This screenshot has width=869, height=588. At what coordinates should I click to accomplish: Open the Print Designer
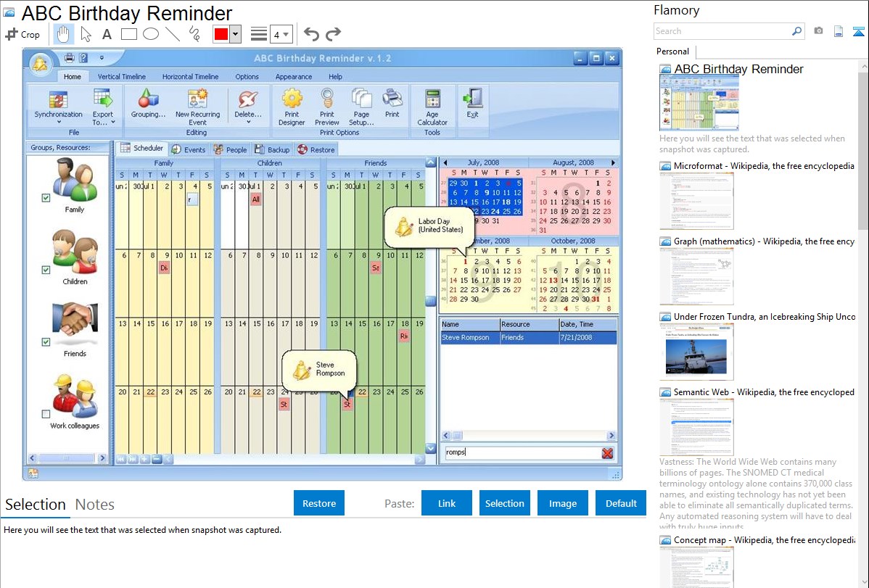292,107
